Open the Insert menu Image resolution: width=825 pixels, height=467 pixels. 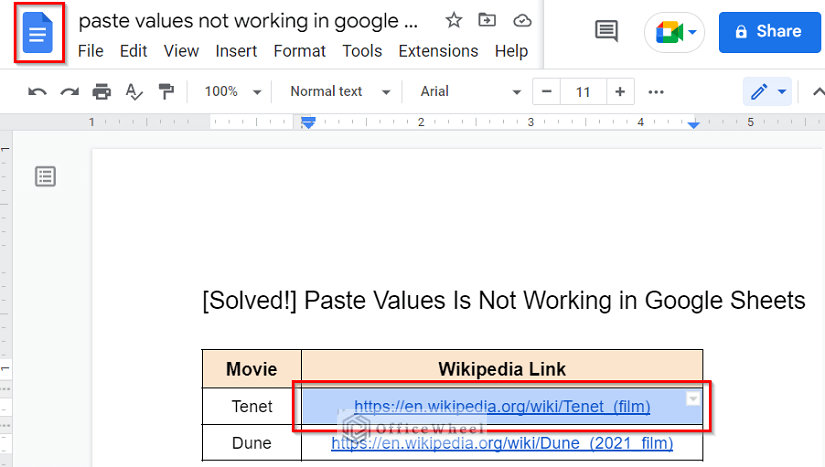tap(236, 51)
